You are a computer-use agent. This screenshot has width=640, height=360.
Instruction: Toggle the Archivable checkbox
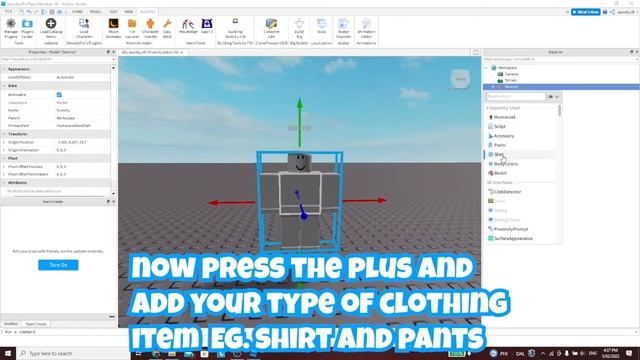click(59, 95)
